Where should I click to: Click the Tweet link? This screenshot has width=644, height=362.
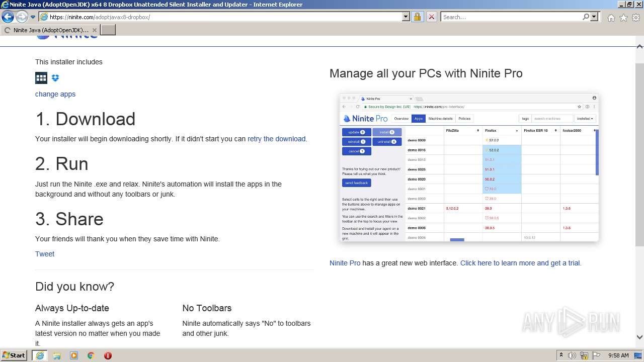point(45,254)
